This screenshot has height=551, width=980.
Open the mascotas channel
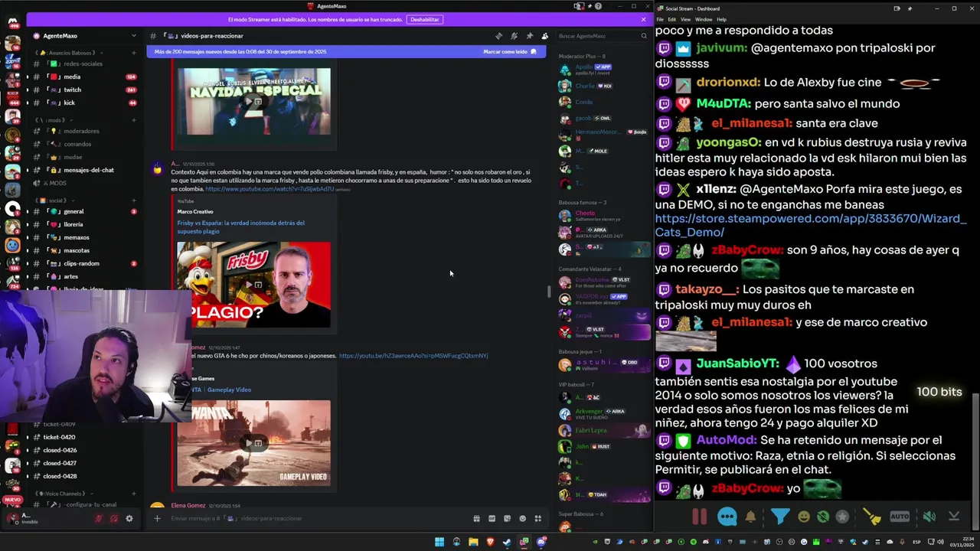pos(84,250)
